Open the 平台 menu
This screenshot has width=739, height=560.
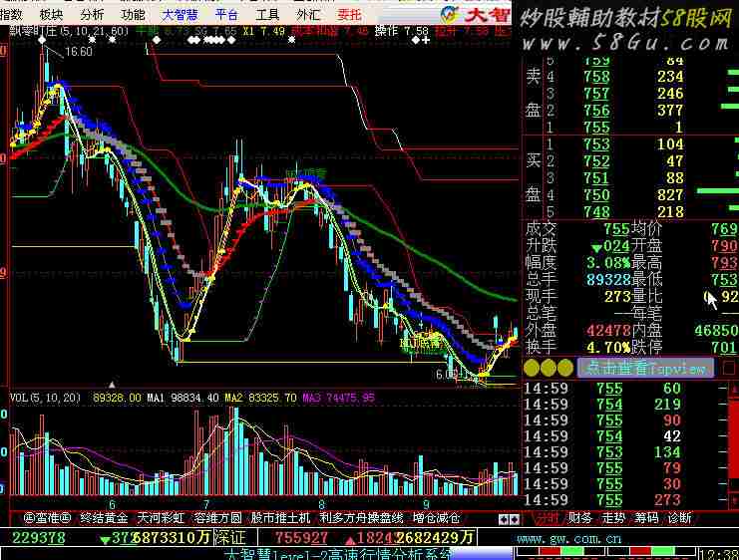tap(226, 15)
